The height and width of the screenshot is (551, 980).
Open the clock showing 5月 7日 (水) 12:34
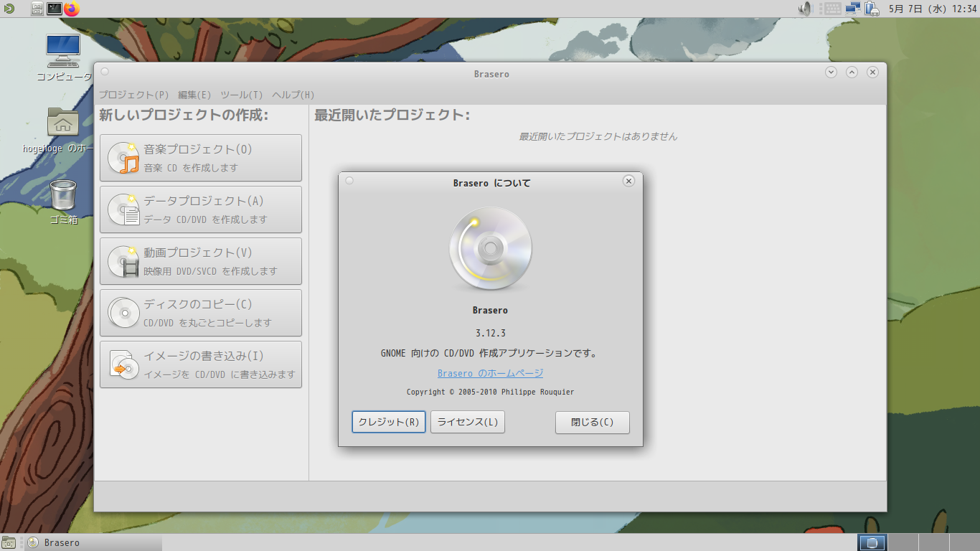click(933, 9)
